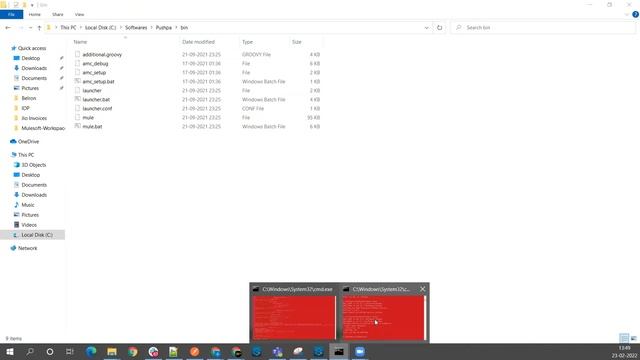Image resolution: width=640 pixels, height=360 pixels.
Task: Switch to Details view layout icon
Action: (x=624, y=338)
